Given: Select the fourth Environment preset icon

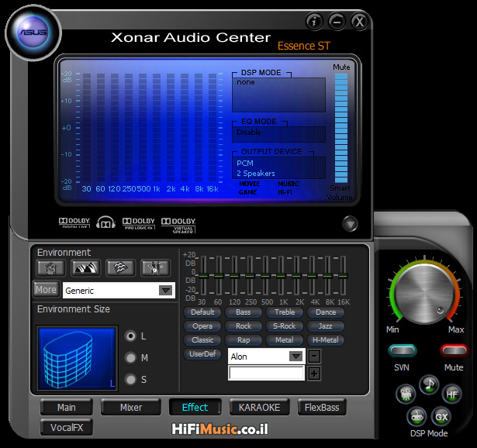Looking at the screenshot, I should pyautogui.click(x=155, y=267).
